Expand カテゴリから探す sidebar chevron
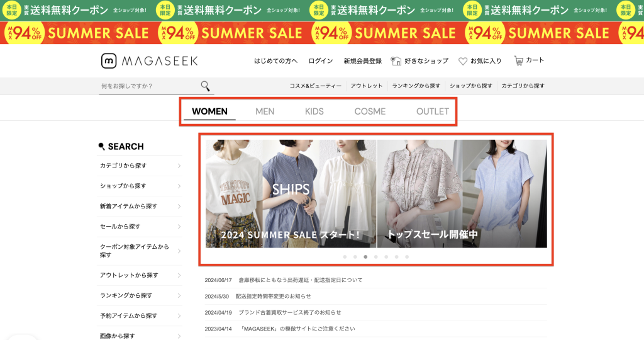Image resolution: width=644 pixels, height=340 pixels. click(179, 166)
